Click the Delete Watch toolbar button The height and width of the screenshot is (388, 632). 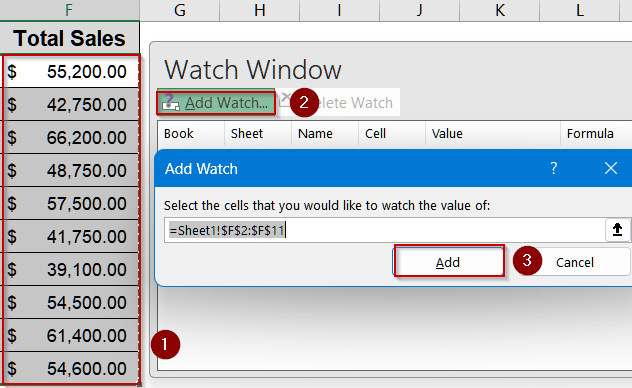click(x=339, y=103)
